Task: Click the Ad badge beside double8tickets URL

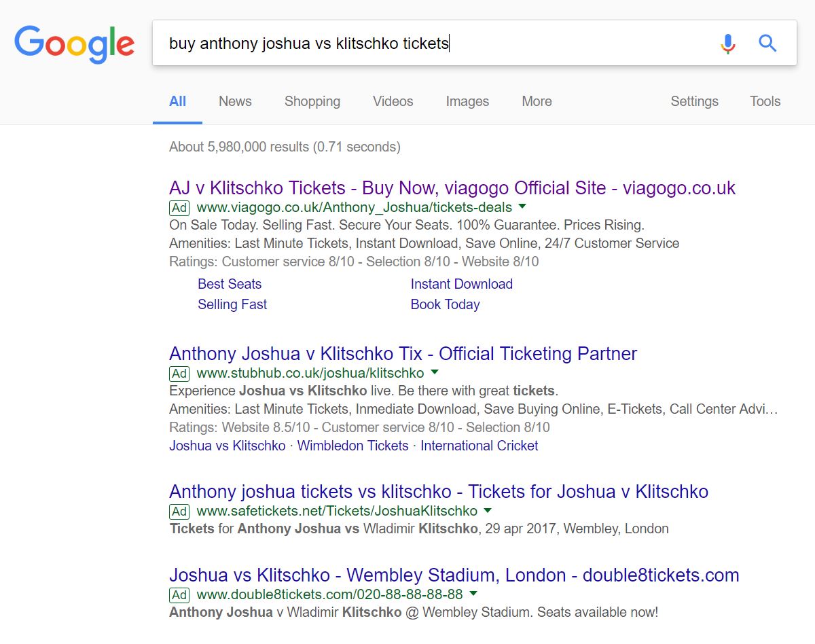Action: (x=179, y=594)
